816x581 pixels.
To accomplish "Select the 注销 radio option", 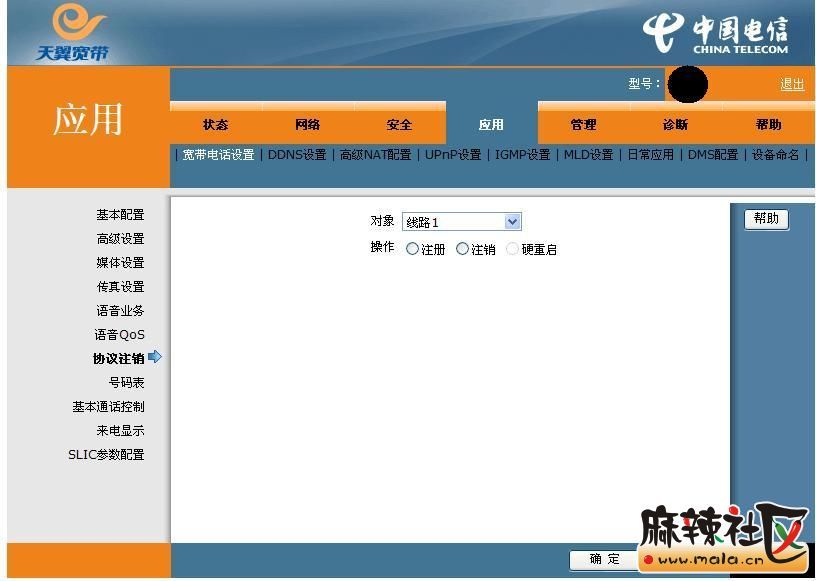I will 462,249.
